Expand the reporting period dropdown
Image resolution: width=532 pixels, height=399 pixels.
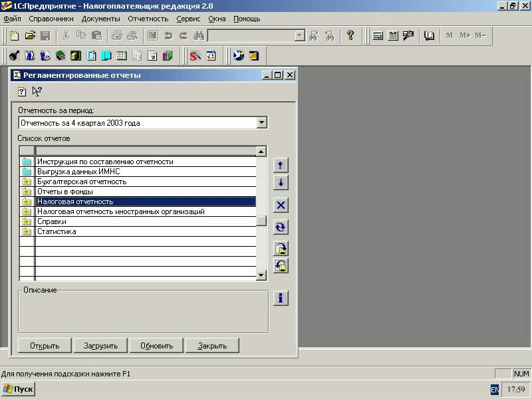261,123
